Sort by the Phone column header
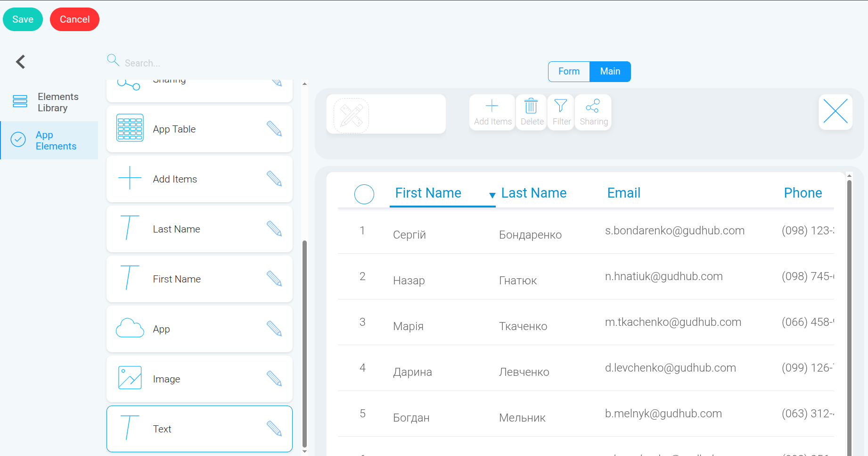 click(x=802, y=193)
